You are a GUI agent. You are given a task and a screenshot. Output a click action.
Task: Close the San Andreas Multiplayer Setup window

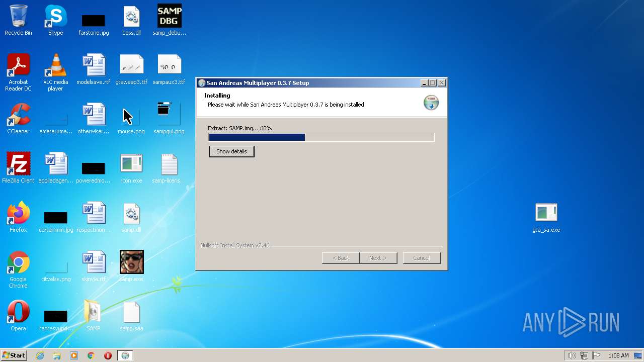[442, 83]
